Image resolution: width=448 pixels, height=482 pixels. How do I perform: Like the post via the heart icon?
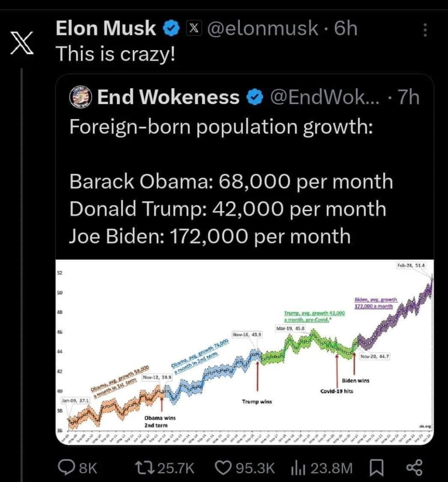[x=223, y=468]
